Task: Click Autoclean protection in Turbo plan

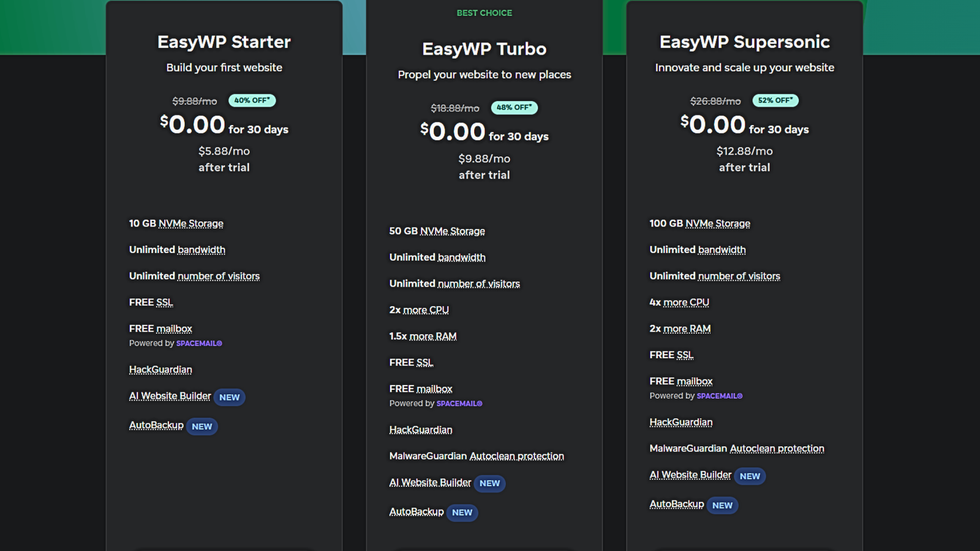Action: point(517,456)
